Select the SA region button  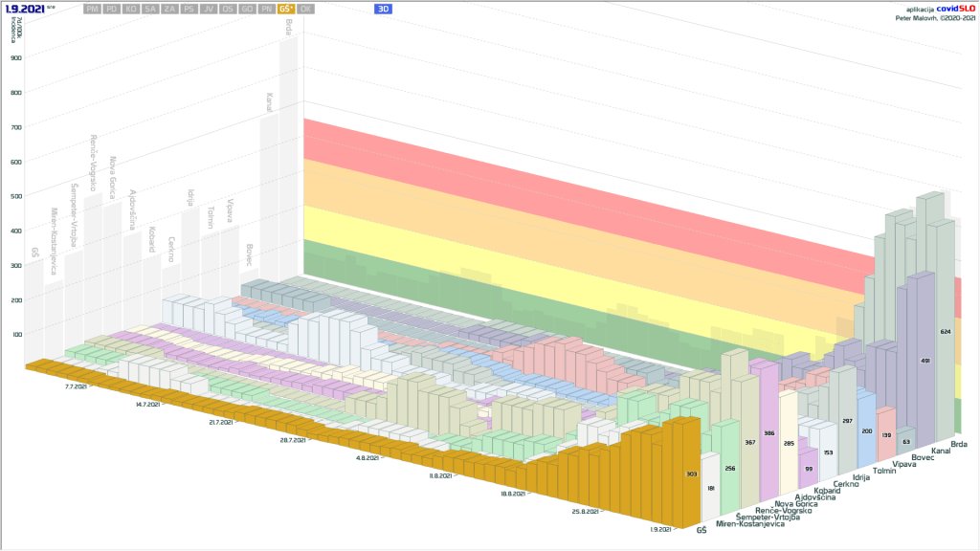click(150, 9)
